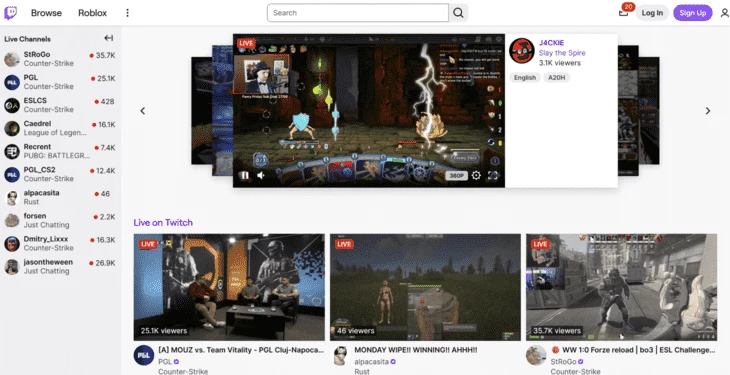730x375 pixels.
Task: Open Dmitry_Lixxx channel in sidebar
Action: [60, 244]
